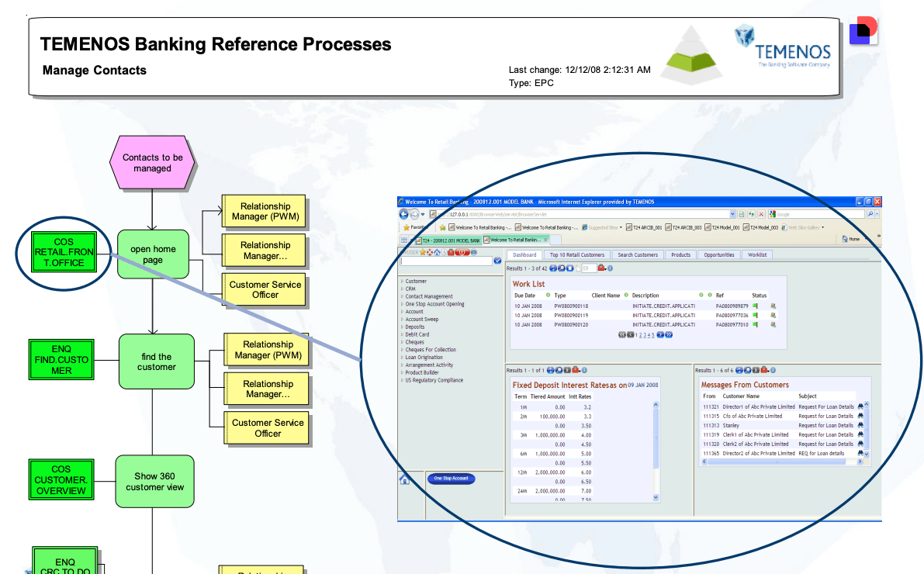924x574 pixels.
Task: Switch to the Top 10 Retail Customers tab
Action: click(x=576, y=254)
